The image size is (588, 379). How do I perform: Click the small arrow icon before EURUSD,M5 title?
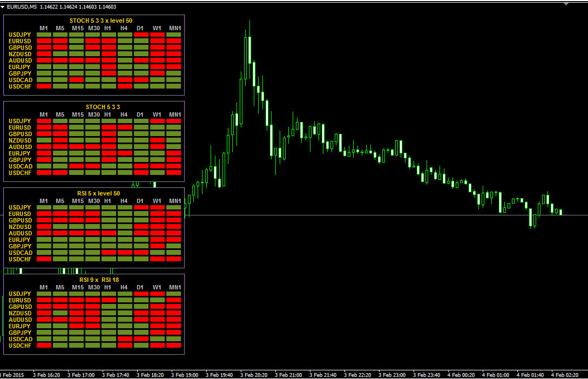point(3,6)
